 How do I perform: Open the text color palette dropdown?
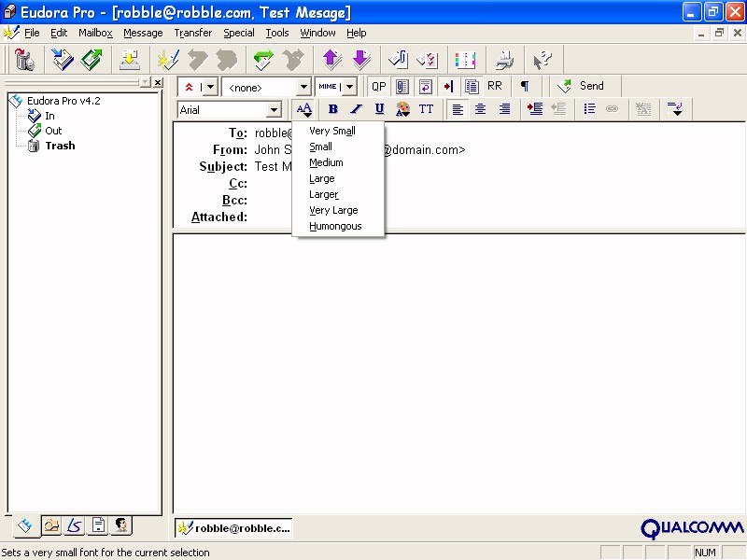click(402, 109)
